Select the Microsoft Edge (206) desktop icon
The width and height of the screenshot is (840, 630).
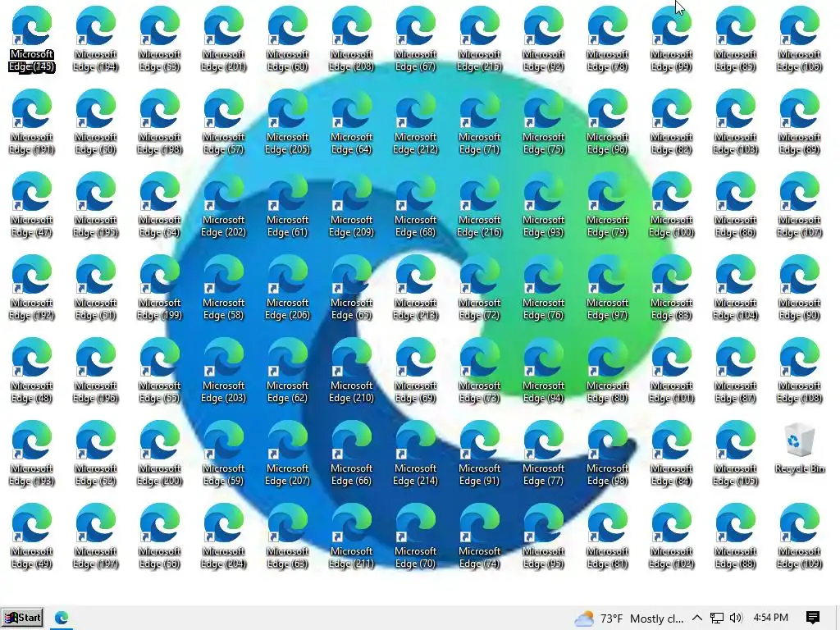[x=288, y=288]
